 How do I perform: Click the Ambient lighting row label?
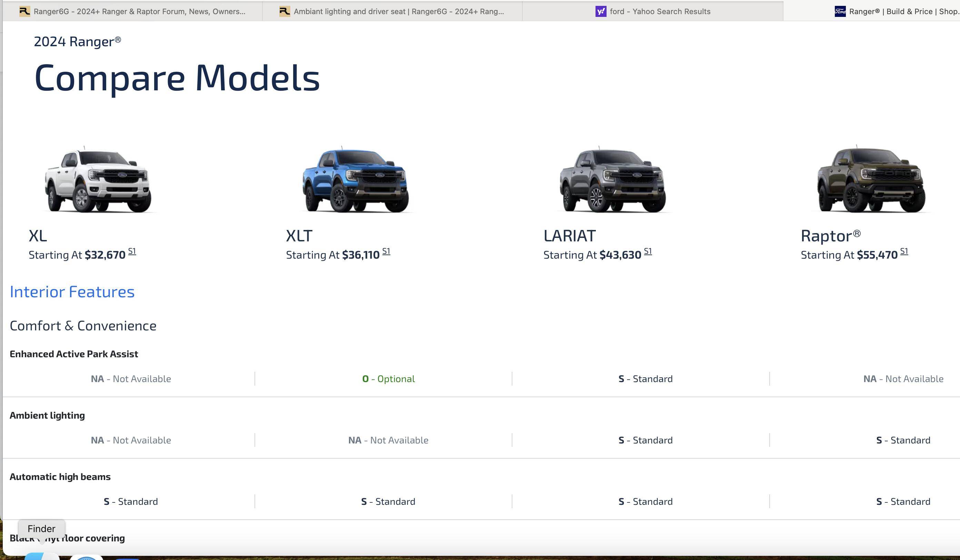pyautogui.click(x=47, y=416)
